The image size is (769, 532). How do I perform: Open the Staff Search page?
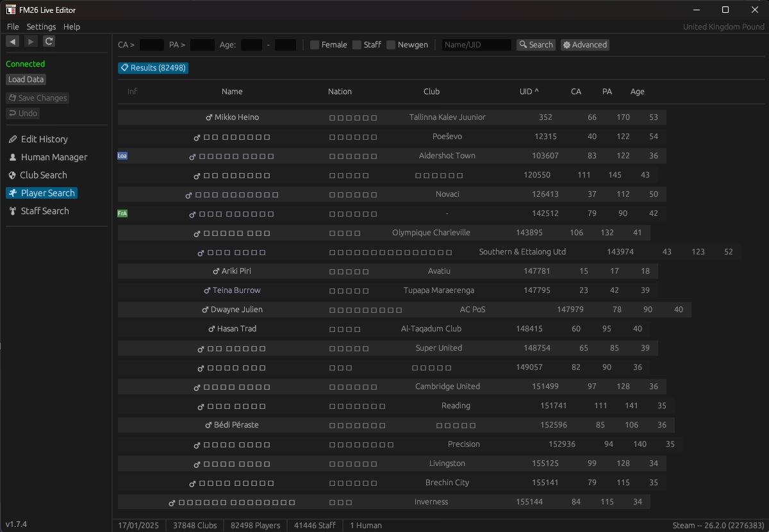[44, 211]
